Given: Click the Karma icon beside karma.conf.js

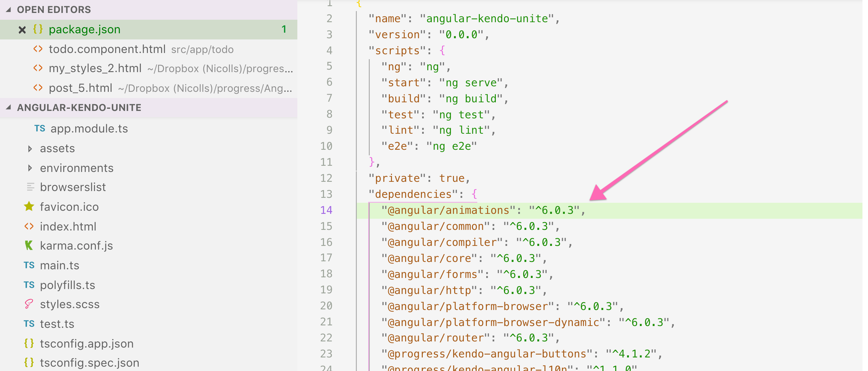Looking at the screenshot, I should [x=29, y=246].
